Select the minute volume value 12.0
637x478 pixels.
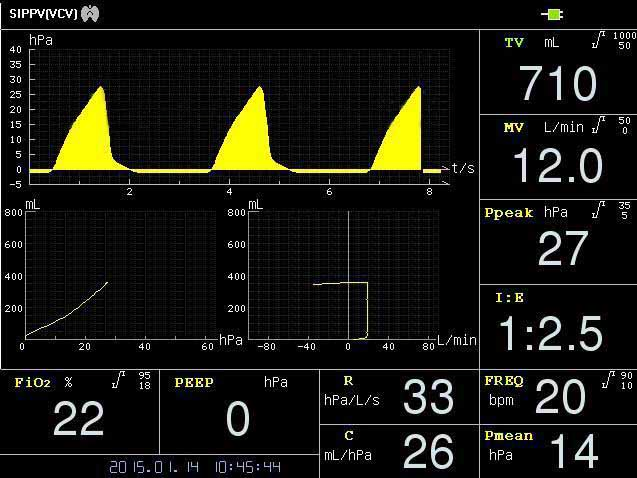click(x=557, y=166)
